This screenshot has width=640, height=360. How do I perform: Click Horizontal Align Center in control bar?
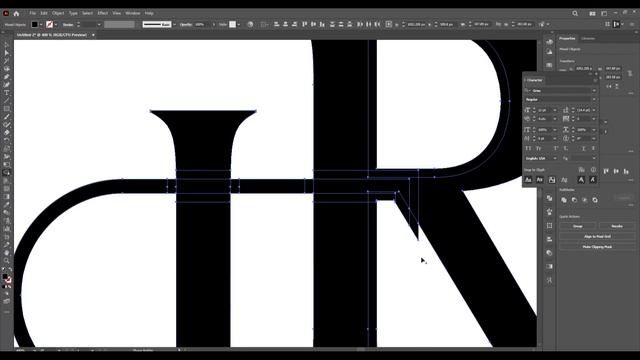[286, 24]
